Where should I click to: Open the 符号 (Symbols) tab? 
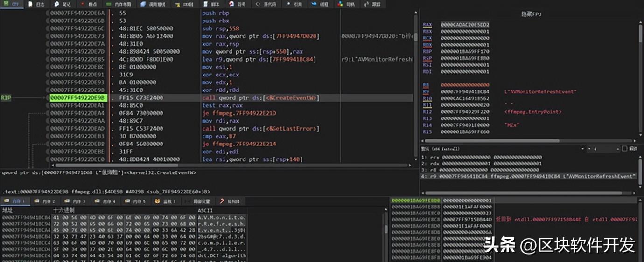click(238, 4)
